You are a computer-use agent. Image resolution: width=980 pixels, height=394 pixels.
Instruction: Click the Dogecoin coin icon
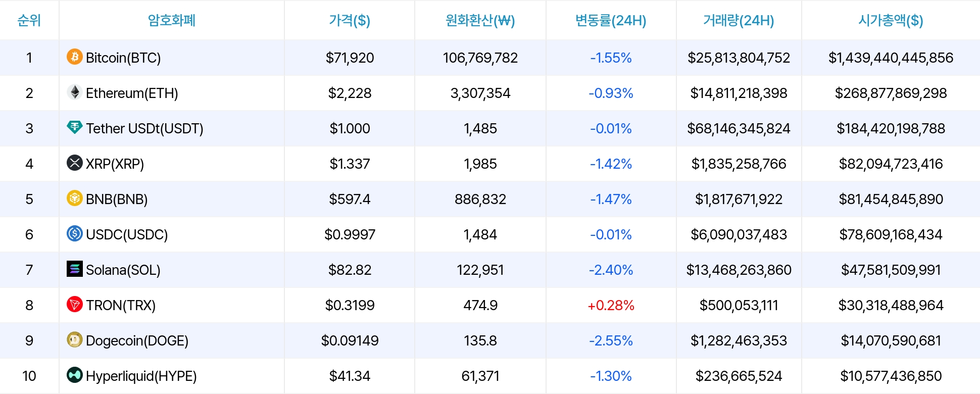75,340
